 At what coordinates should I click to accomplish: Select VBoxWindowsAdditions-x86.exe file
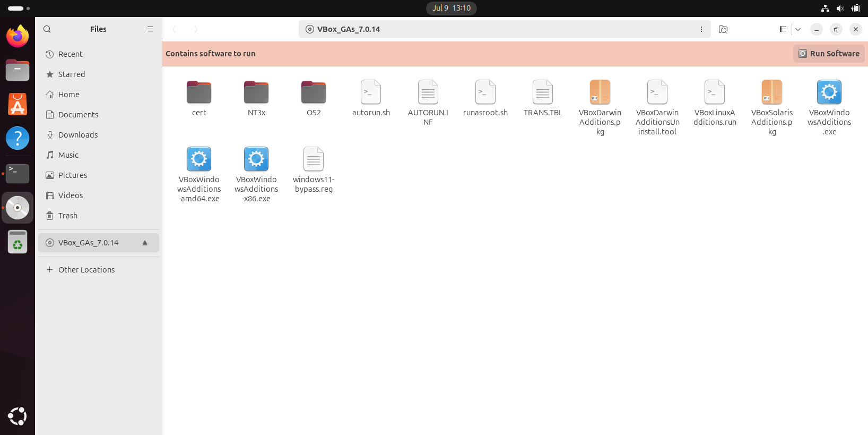click(256, 175)
